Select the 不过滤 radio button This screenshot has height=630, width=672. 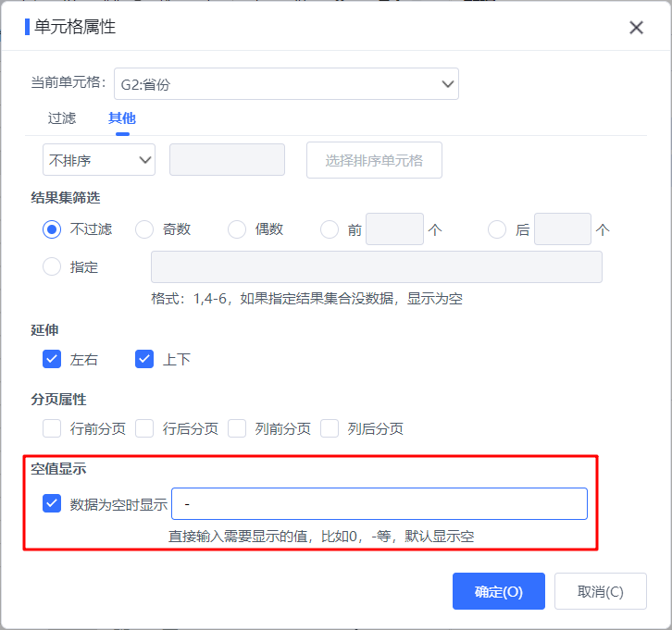[x=52, y=229]
